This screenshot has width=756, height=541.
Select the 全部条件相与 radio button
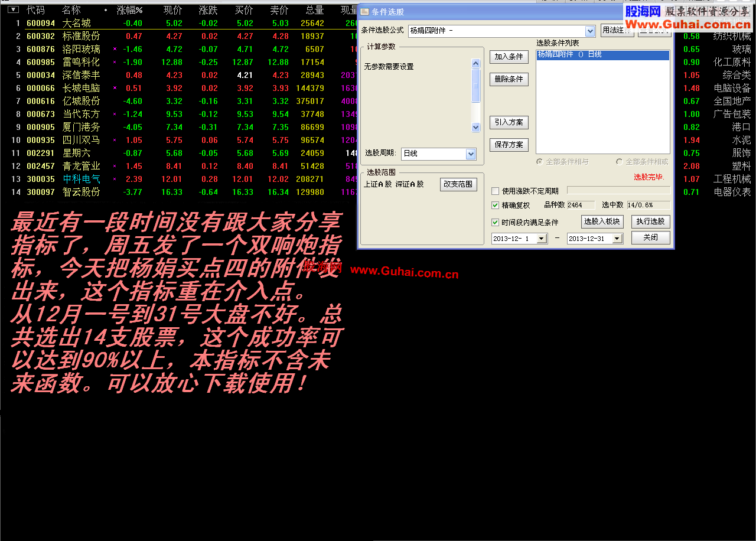pos(539,162)
